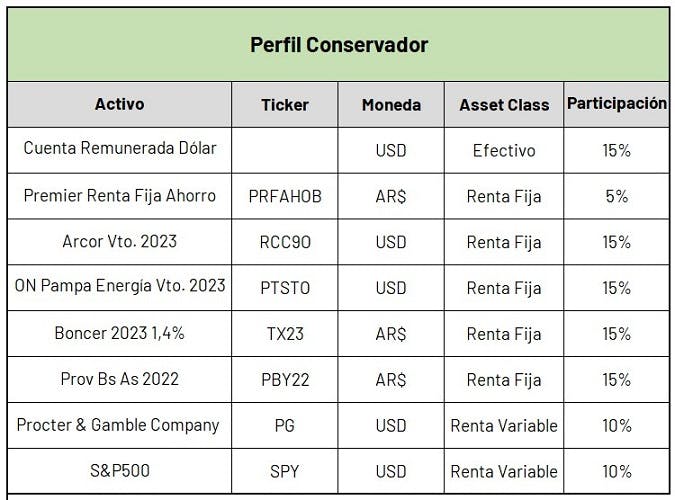Select the SPY ticker cell
The height and width of the screenshot is (500, 675).
285,471
